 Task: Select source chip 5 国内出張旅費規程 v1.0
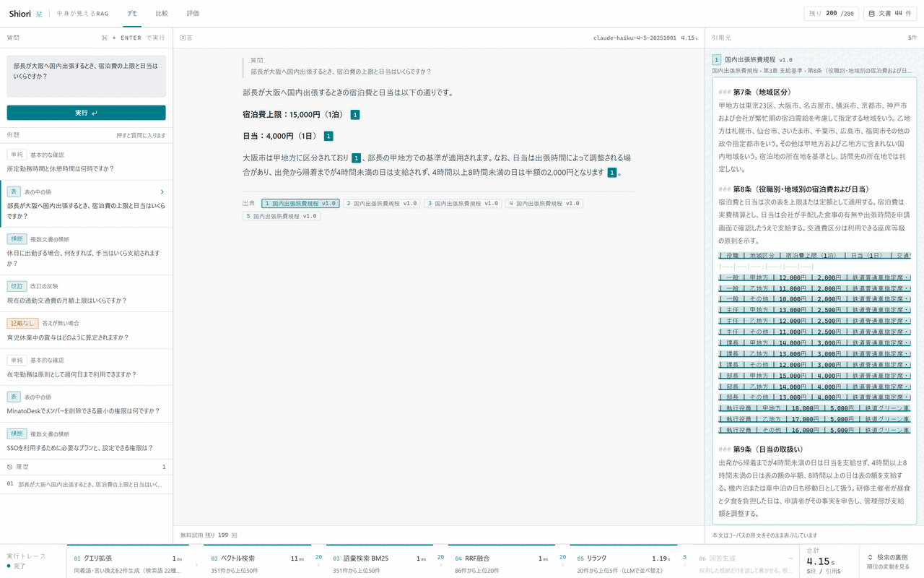[281, 216]
